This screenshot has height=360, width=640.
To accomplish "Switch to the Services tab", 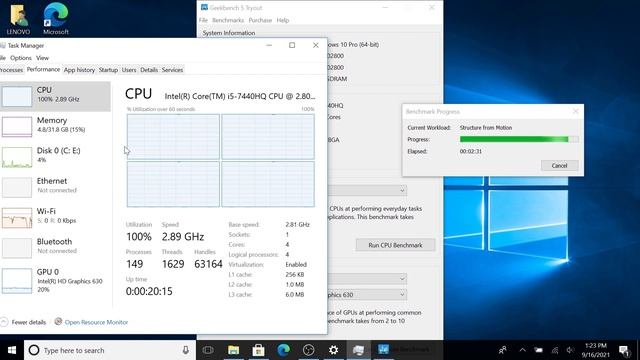I will tap(172, 70).
